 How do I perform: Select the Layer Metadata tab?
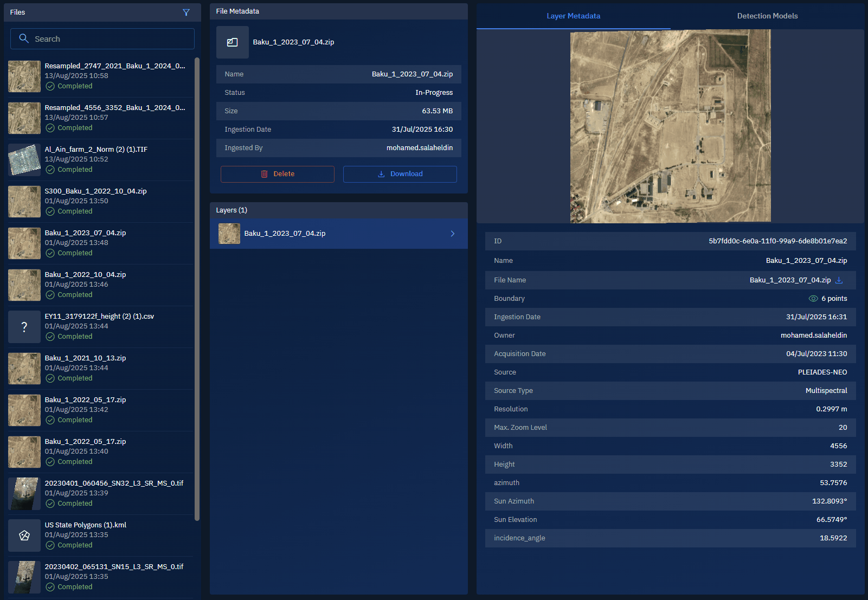point(573,16)
